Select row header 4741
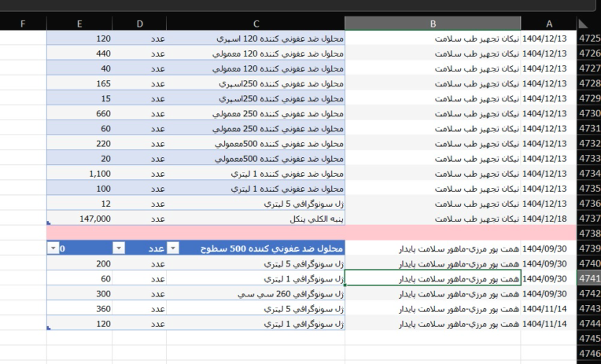This screenshot has height=364, width=601. pyautogui.click(x=589, y=278)
